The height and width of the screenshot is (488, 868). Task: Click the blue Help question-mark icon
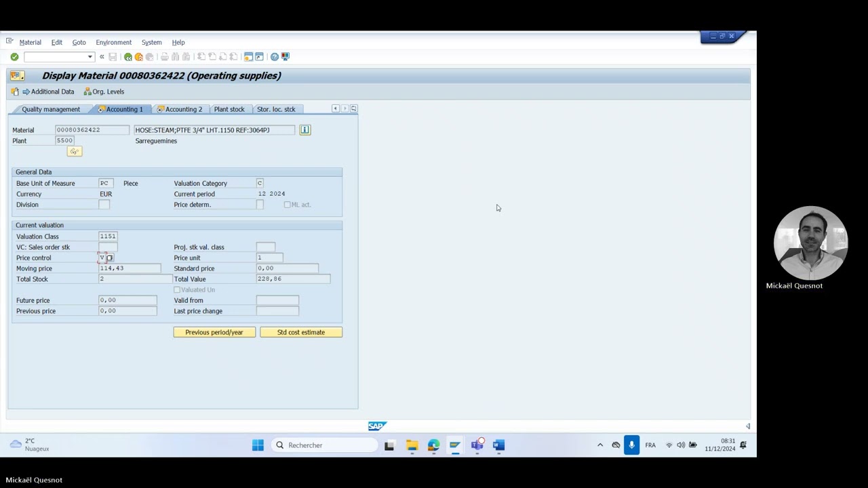(275, 57)
